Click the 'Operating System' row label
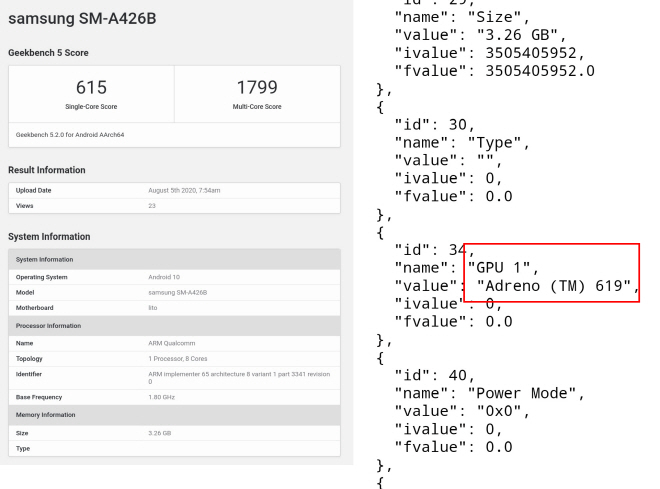660x489 pixels. [x=42, y=277]
